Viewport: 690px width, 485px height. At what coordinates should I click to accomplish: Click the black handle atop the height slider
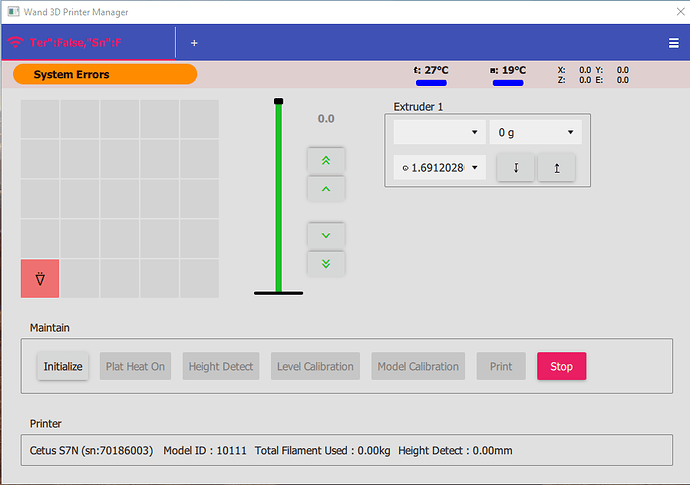[279, 101]
